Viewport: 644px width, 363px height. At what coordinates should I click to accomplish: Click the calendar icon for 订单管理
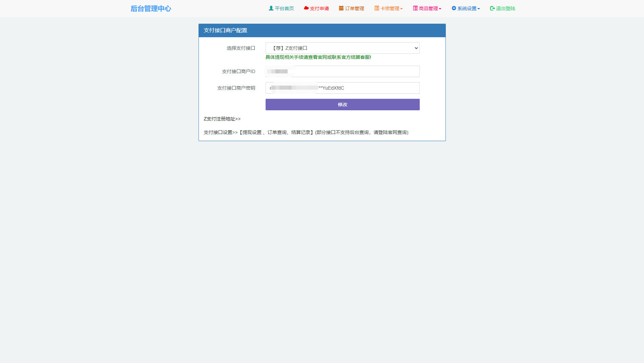341,8
